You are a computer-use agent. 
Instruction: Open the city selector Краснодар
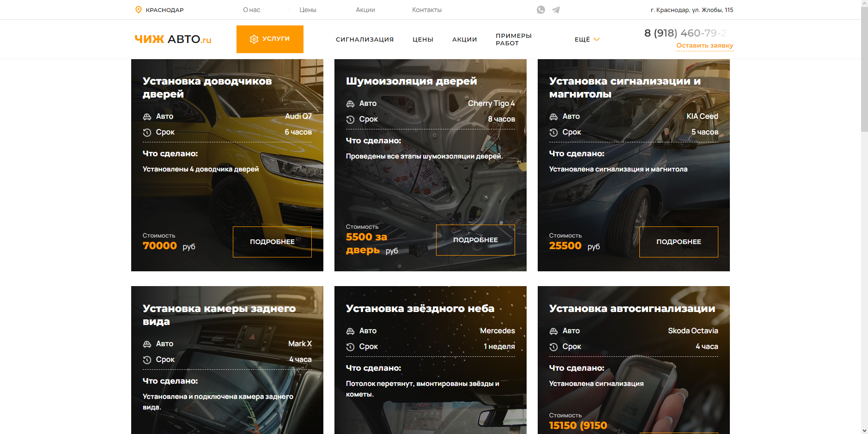tap(159, 10)
